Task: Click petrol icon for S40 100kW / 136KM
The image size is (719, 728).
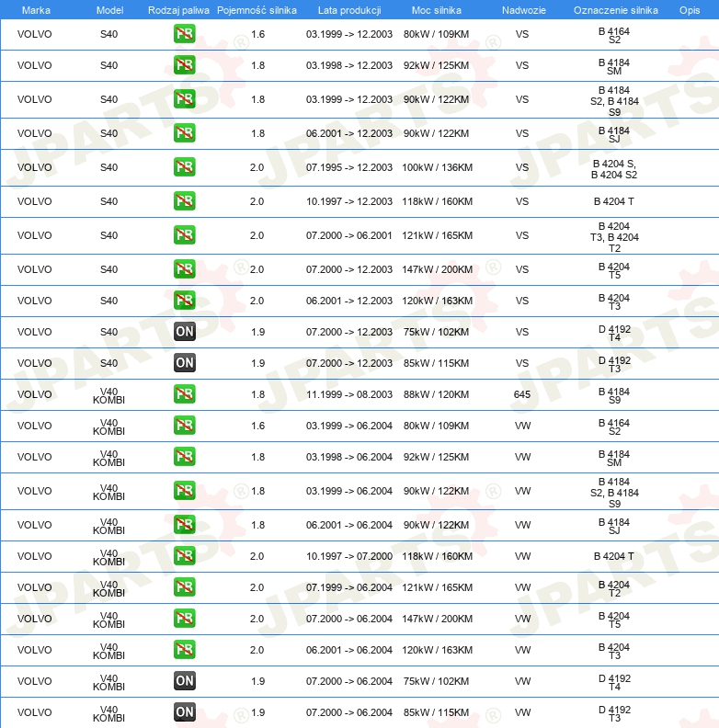Action: click(185, 167)
